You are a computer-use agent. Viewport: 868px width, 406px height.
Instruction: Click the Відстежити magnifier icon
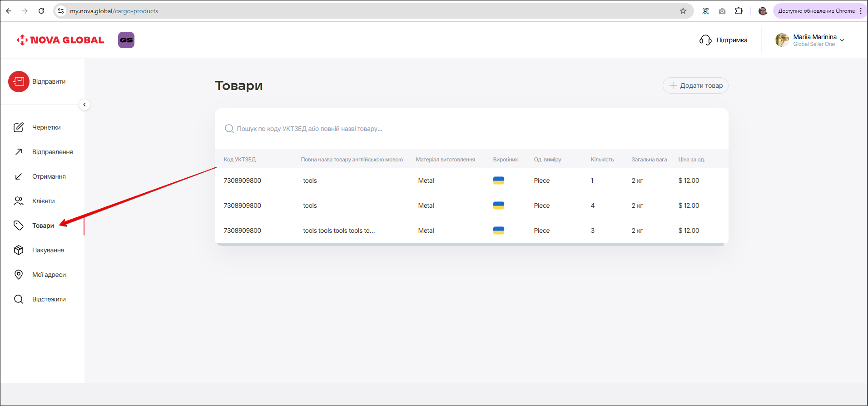click(19, 299)
